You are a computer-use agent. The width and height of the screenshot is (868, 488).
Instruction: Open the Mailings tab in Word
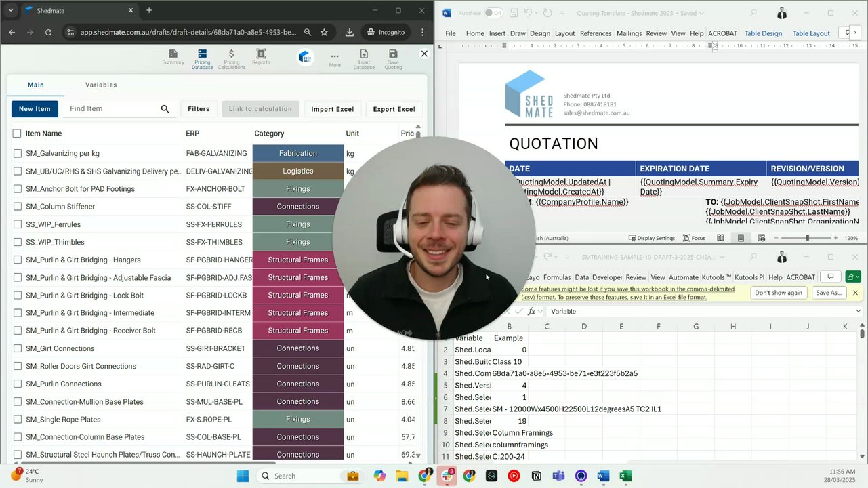[x=629, y=33]
